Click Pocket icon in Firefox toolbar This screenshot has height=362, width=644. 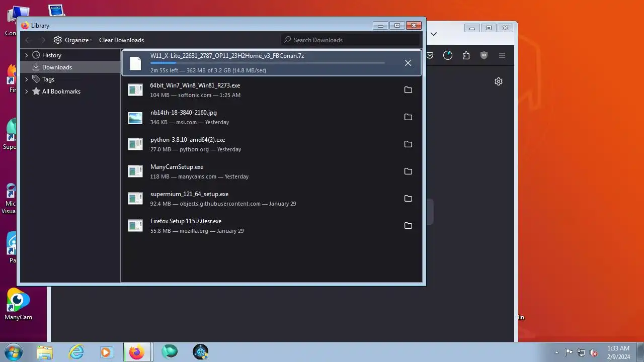pyautogui.click(x=430, y=55)
